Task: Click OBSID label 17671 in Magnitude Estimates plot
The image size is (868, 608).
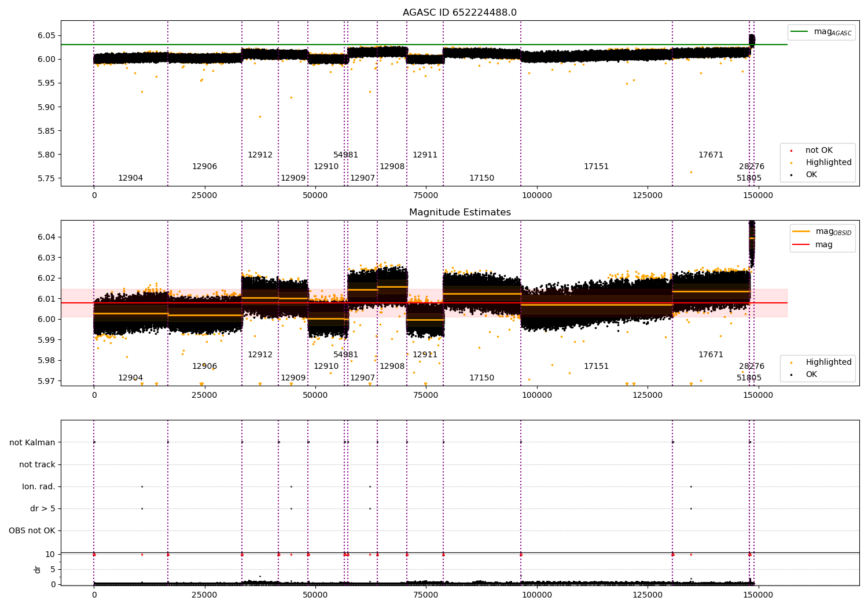Action: pos(711,355)
